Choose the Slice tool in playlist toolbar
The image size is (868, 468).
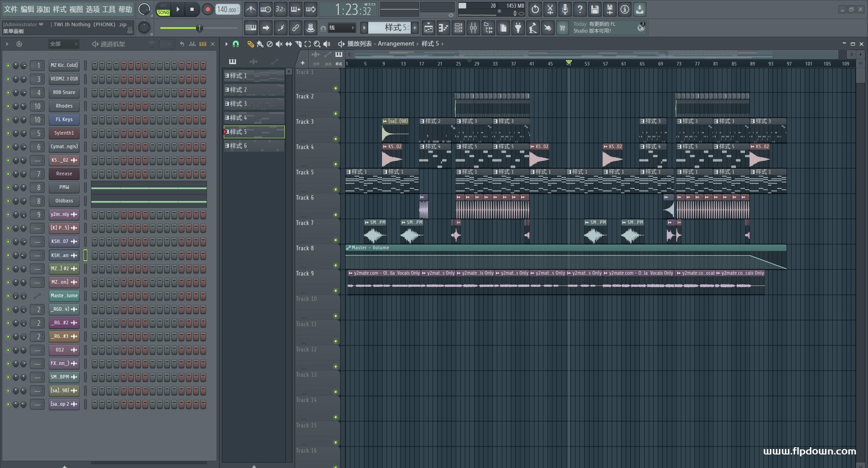[298, 44]
